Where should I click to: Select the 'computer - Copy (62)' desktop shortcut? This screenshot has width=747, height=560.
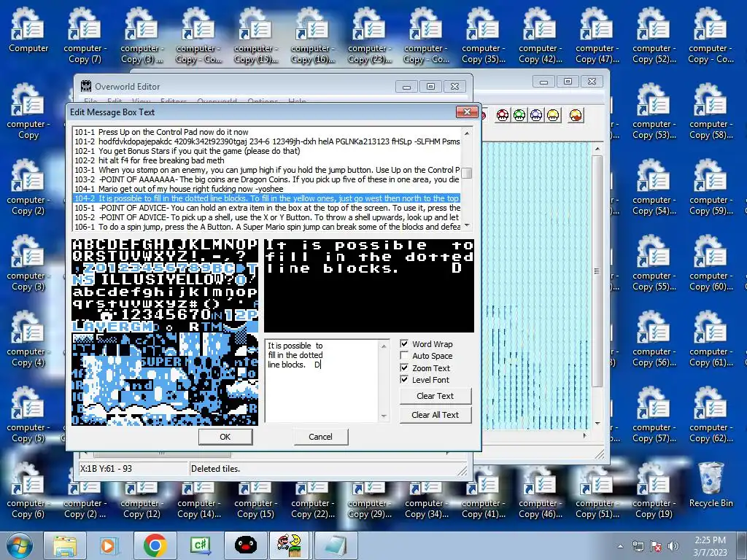[711, 415]
